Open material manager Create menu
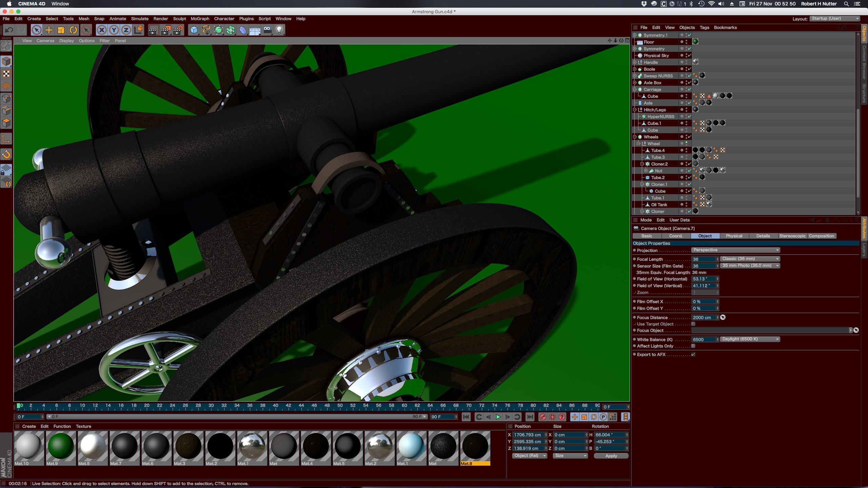Screen dimensions: 868x488 tap(29, 426)
